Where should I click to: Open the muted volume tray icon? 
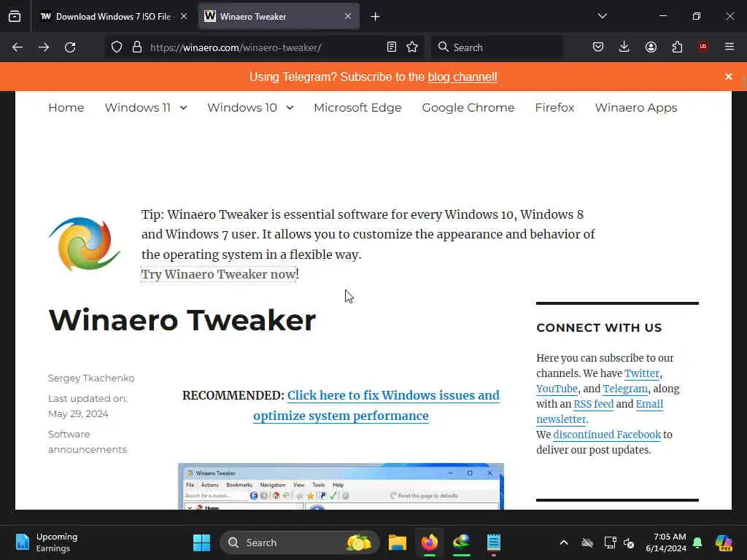pyautogui.click(x=629, y=542)
